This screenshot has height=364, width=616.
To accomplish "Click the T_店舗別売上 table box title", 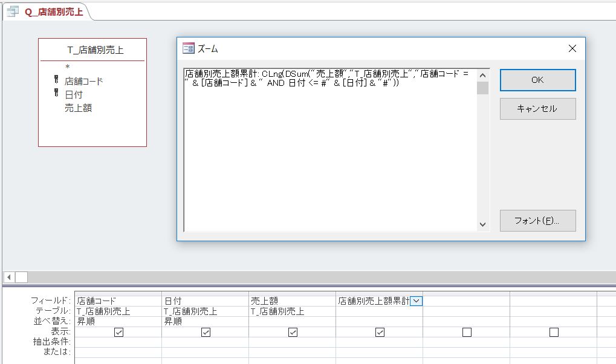I will 95,50.
